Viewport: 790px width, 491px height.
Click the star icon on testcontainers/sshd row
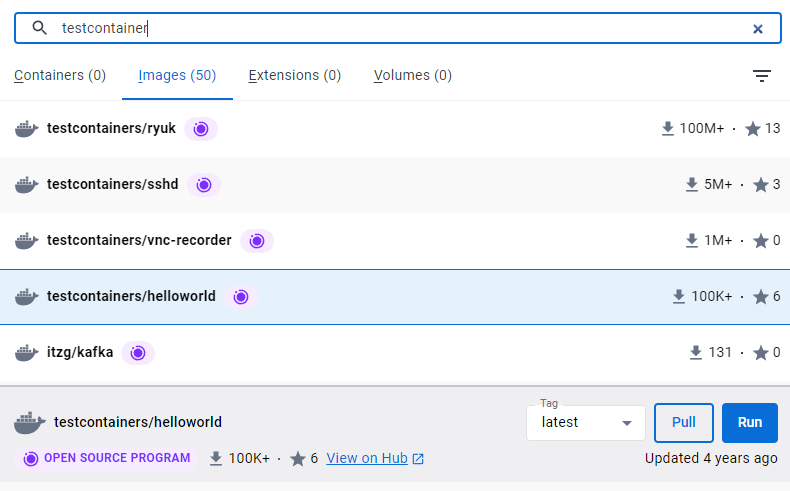(x=760, y=185)
